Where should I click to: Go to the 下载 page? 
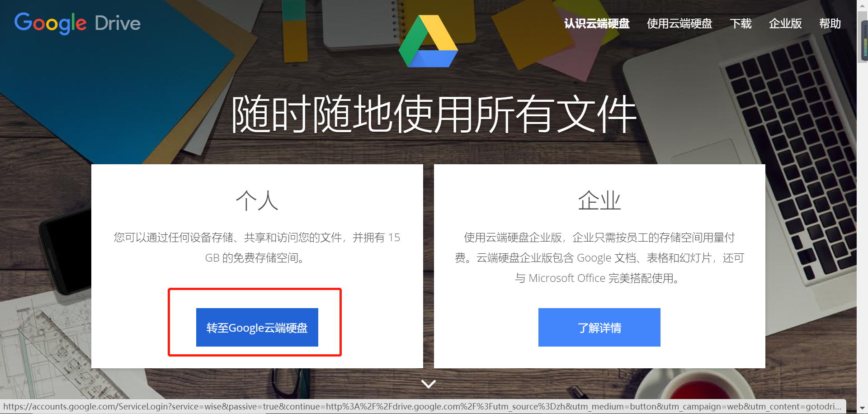coord(741,24)
